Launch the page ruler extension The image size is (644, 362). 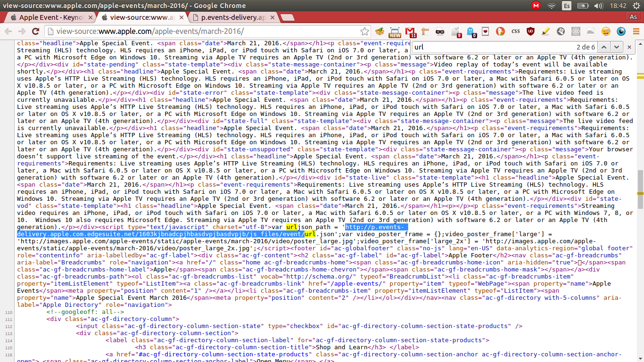pos(425,32)
